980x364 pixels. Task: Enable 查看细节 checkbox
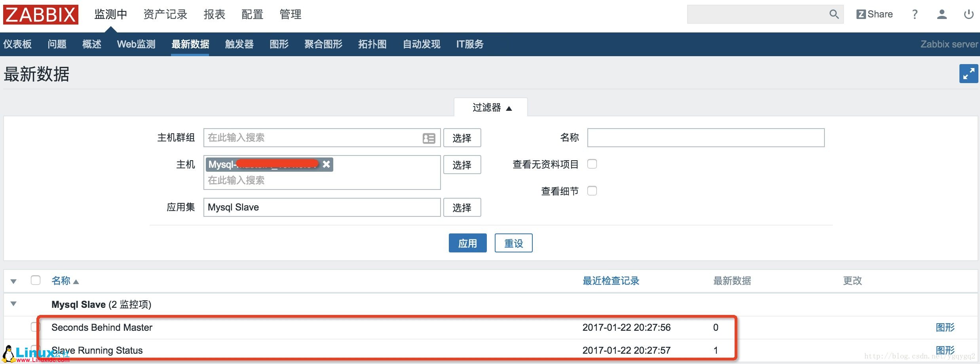pyautogui.click(x=592, y=191)
